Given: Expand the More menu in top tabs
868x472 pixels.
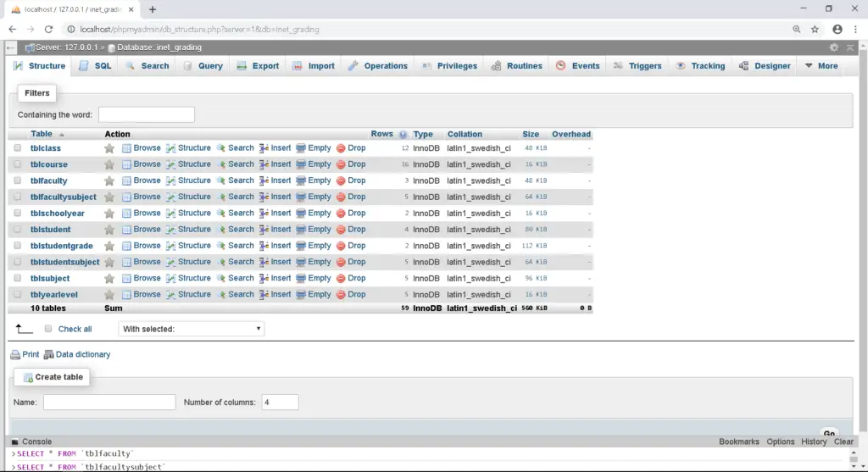Looking at the screenshot, I should coord(821,66).
